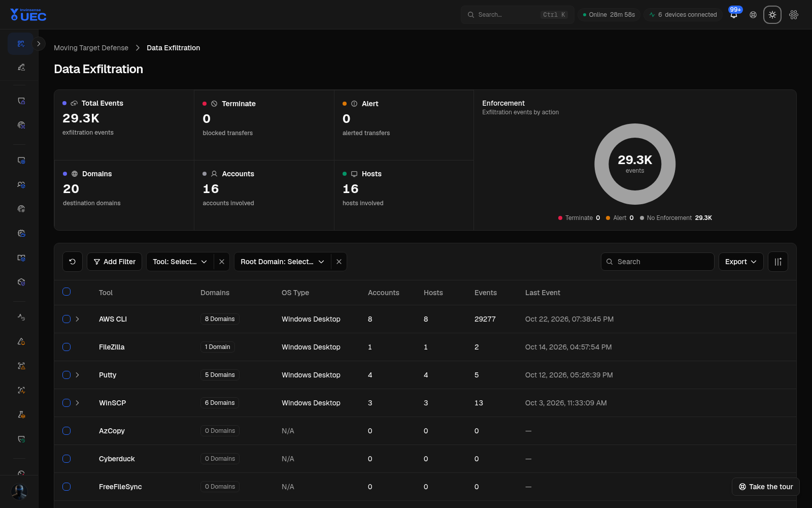Screen dimensions: 812x508
Task: Select the active dashboard icon in sidebar
Action: click(20, 44)
